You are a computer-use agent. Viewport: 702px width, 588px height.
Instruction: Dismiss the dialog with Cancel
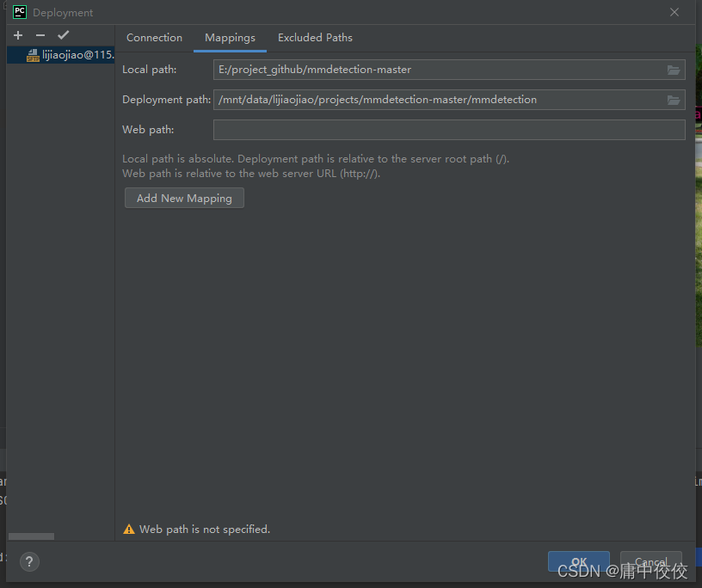(651, 561)
